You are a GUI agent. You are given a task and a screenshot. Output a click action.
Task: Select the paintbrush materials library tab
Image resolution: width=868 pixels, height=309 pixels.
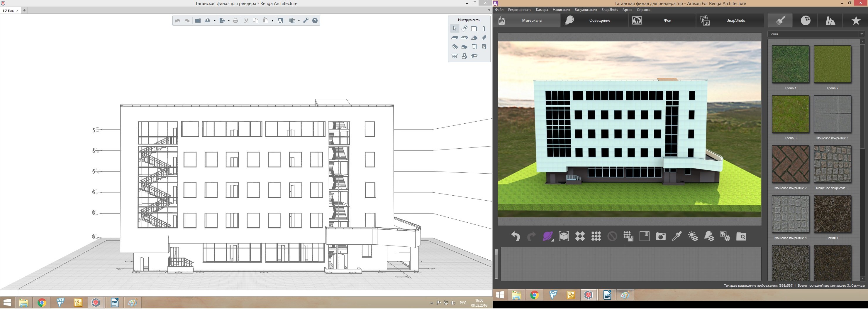781,21
